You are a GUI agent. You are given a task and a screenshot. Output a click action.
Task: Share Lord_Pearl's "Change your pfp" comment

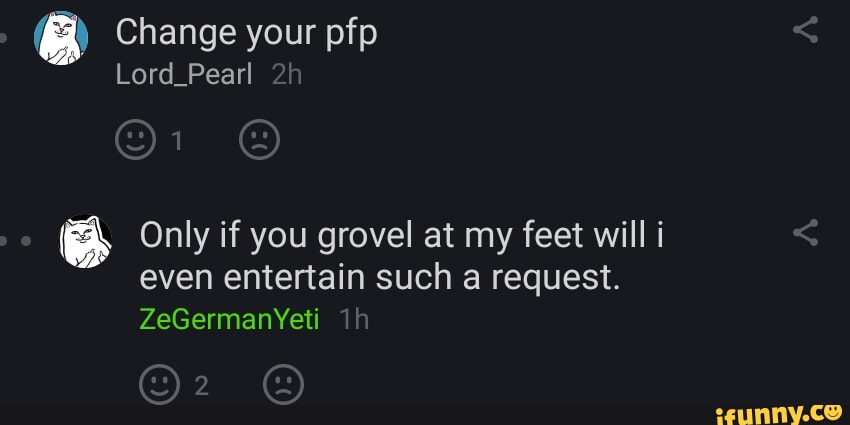point(805,33)
